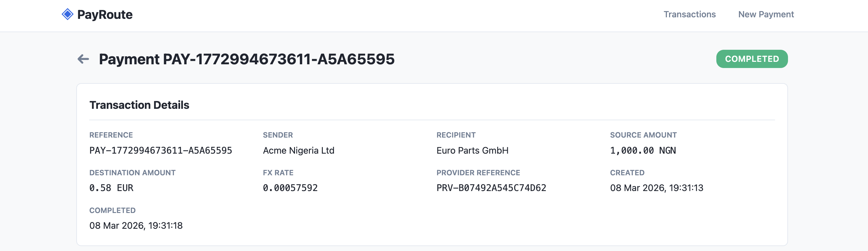Click the COMPLETED timestamp 08 Mar 2026
Viewport: 868px width, 251px height.
[x=136, y=226]
